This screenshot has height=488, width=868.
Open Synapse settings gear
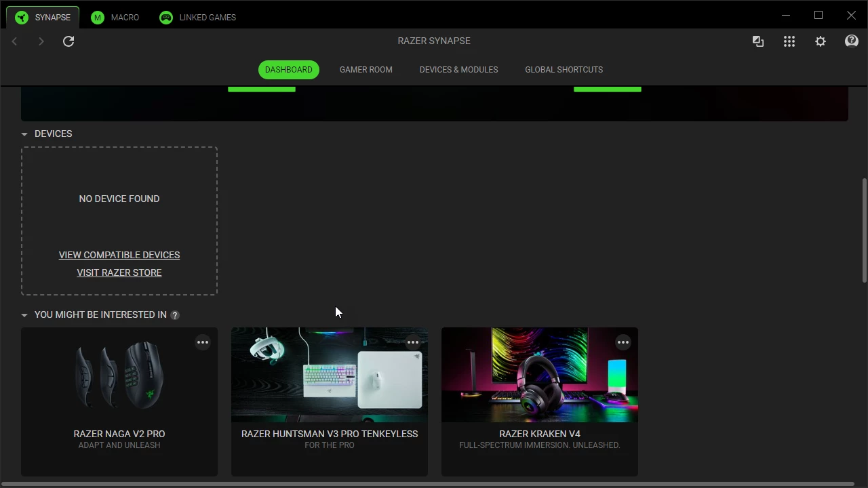(x=821, y=41)
